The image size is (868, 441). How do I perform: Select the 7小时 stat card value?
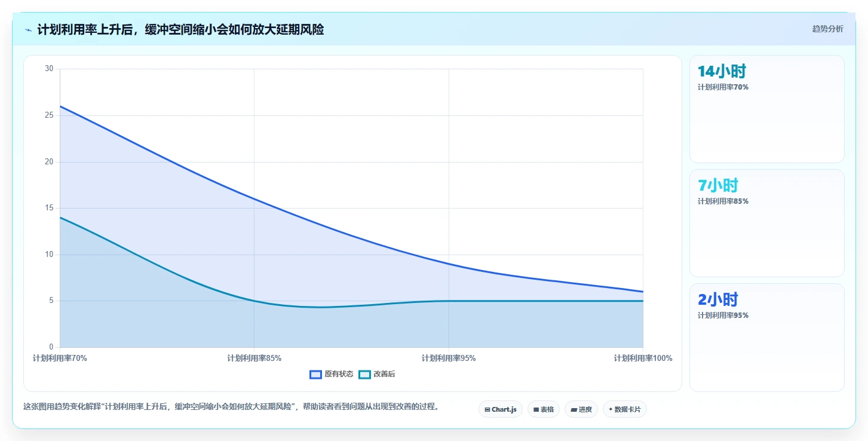pyautogui.click(x=717, y=185)
